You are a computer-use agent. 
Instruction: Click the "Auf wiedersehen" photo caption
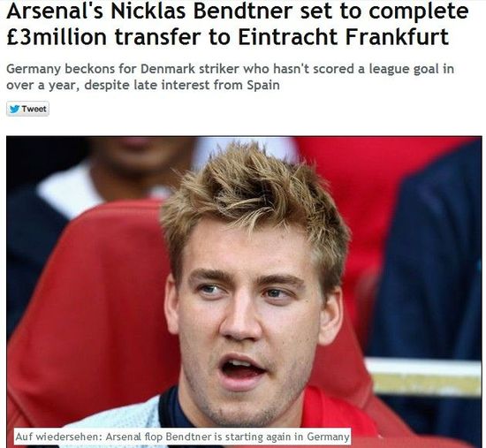pyautogui.click(x=182, y=437)
